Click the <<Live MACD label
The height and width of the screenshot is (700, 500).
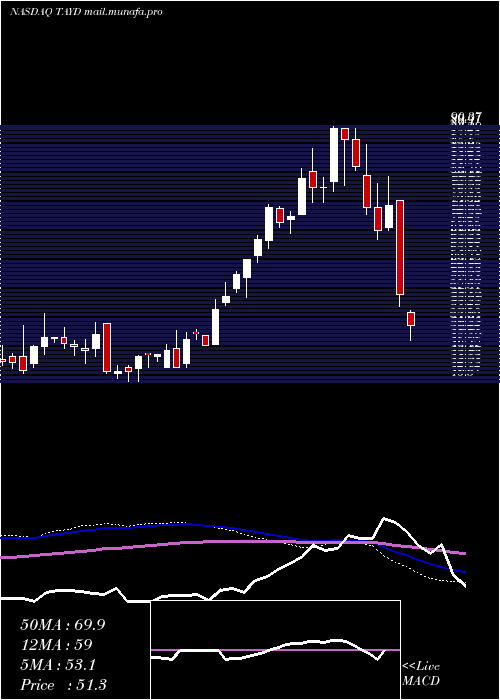tap(421, 674)
